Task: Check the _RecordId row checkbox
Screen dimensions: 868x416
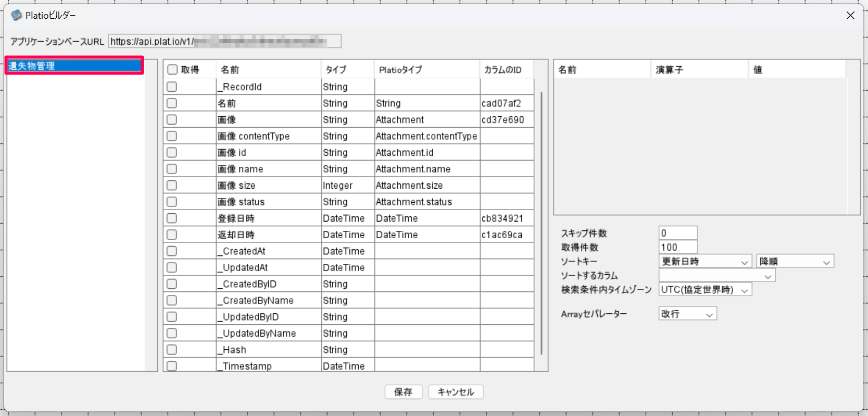Action: [x=172, y=87]
